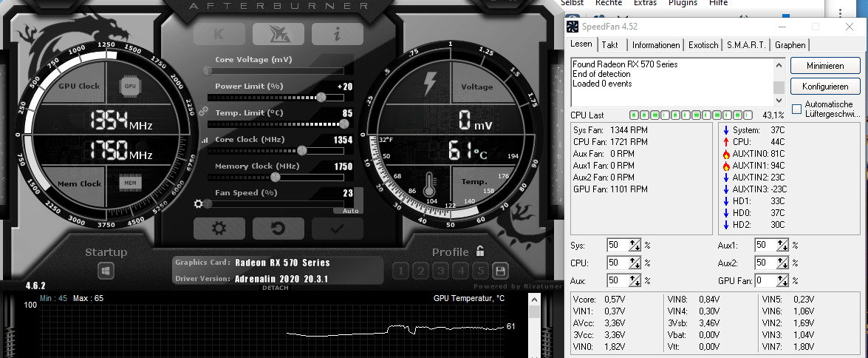868x358 pixels.
Task: Launch the OC Scanner icon button
Action: coord(278,34)
